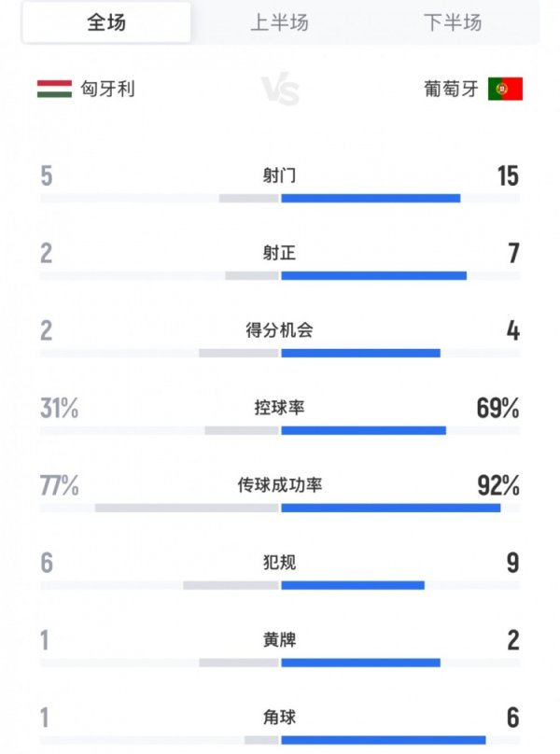This screenshot has height=754, width=560.
Task: Click the 黄牌 (yellow cards) label
Action: point(280,638)
